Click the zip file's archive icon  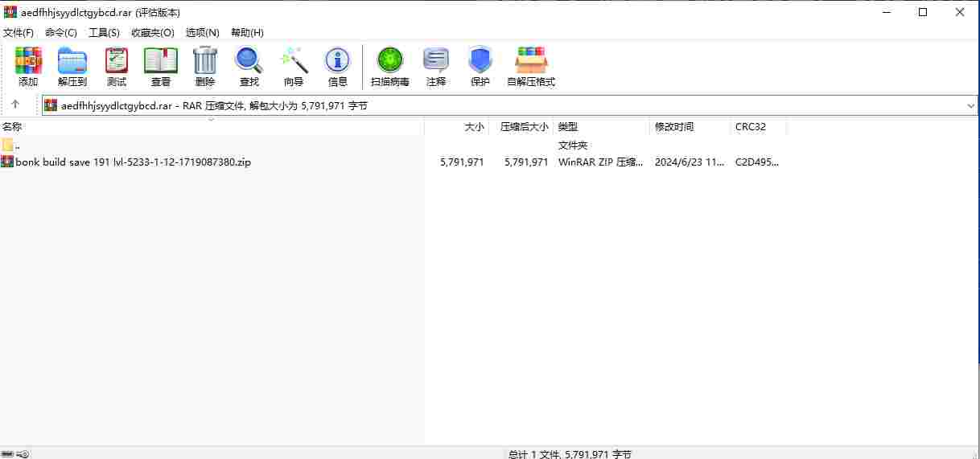(x=7, y=162)
